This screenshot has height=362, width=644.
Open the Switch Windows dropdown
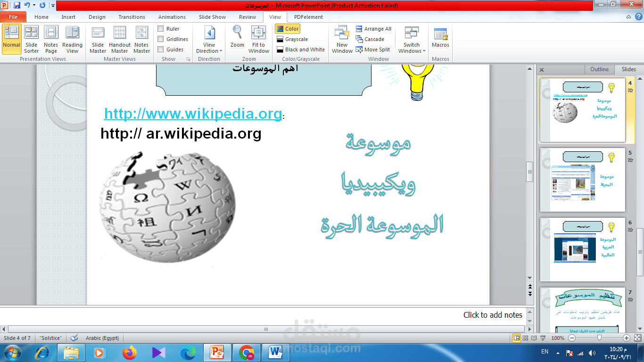[x=412, y=39]
